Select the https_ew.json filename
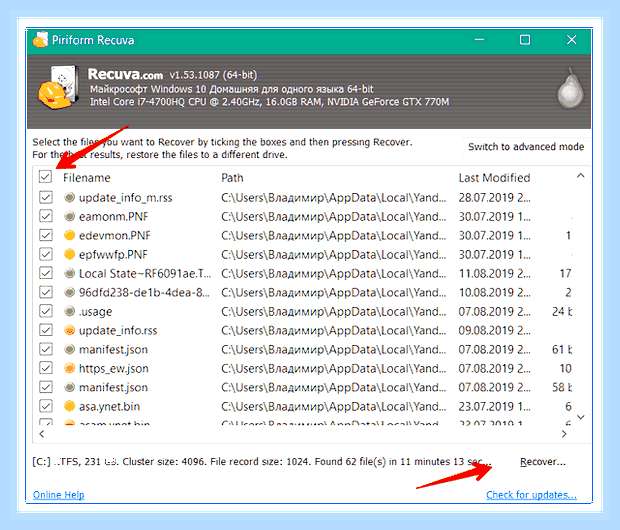The height and width of the screenshot is (530, 620). coord(114,368)
